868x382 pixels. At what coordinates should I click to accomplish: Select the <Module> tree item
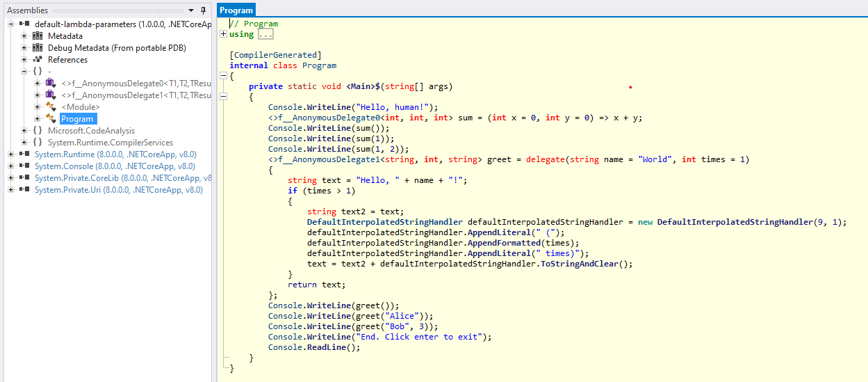tap(81, 107)
